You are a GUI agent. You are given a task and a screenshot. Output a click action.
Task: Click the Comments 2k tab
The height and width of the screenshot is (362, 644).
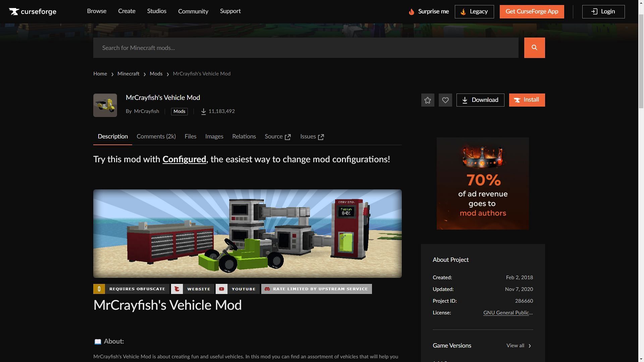click(156, 136)
